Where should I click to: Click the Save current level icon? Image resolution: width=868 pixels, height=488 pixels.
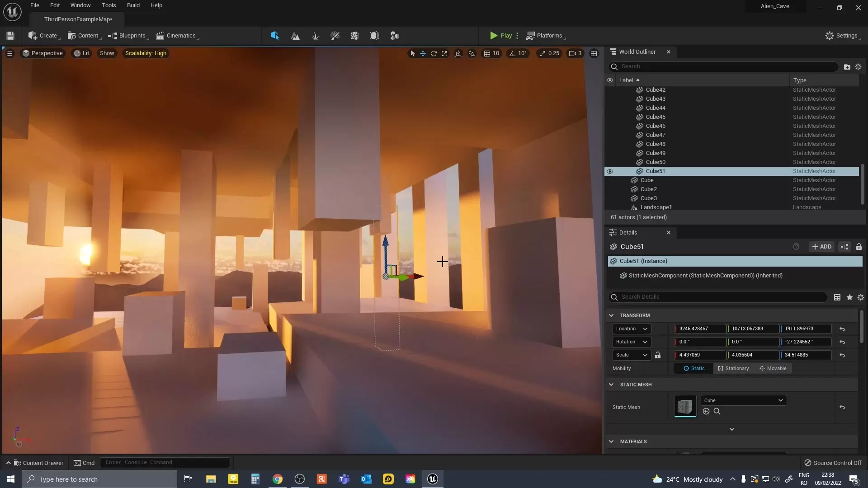coord(10,36)
